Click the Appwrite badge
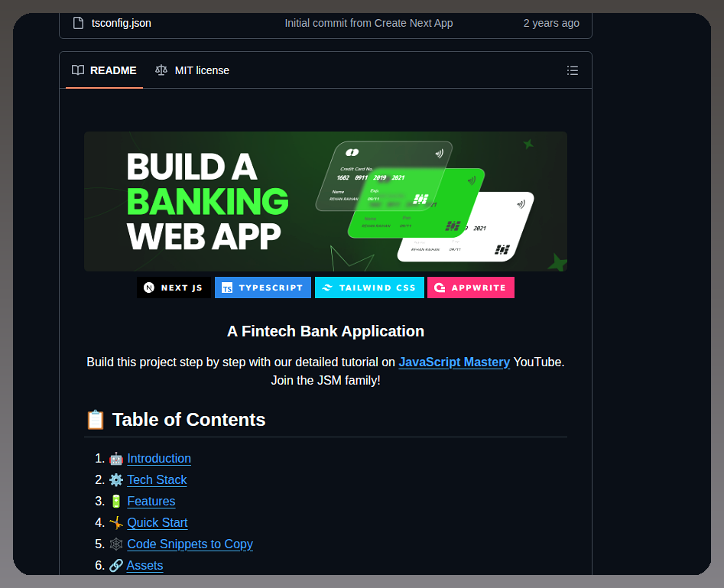Screen dimensions: 724x588 point(470,288)
